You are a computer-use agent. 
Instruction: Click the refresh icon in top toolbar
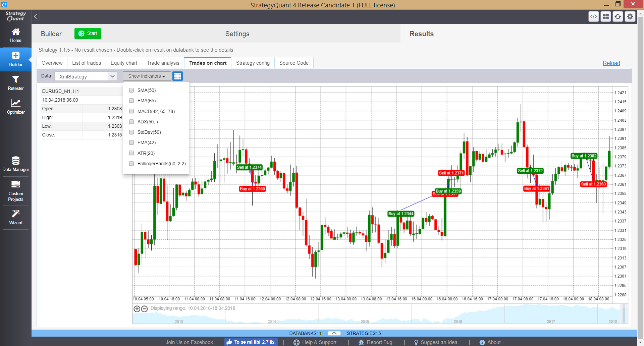(618, 16)
